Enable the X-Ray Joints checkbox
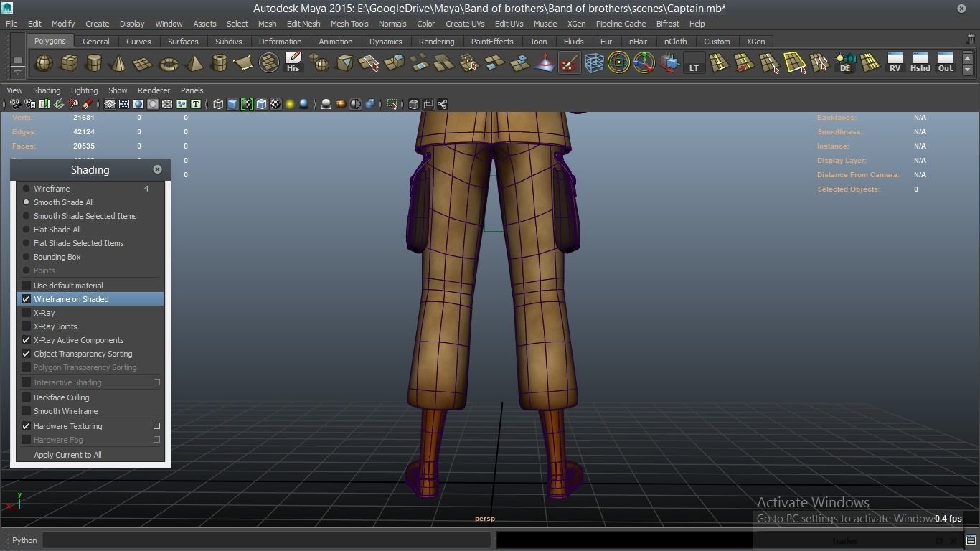Screen dimensions: 980x551 pyautogui.click(x=27, y=326)
